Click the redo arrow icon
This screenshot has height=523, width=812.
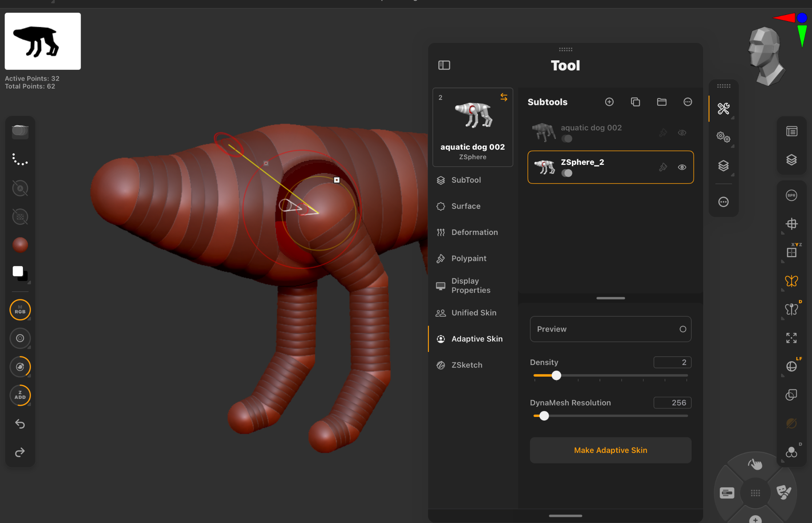pyautogui.click(x=20, y=452)
